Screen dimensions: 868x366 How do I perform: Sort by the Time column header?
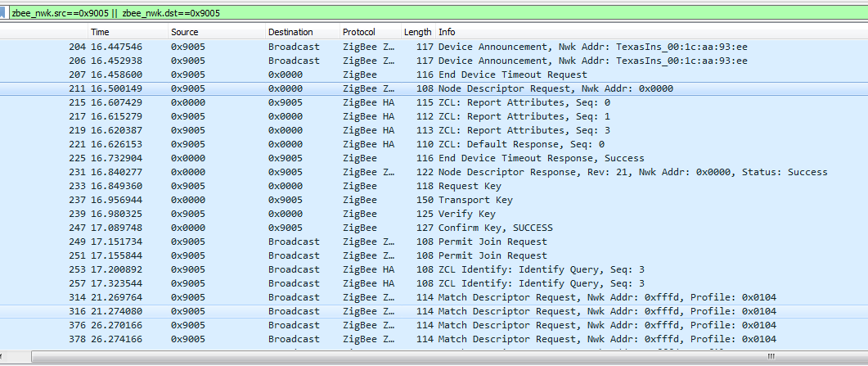tap(128, 32)
